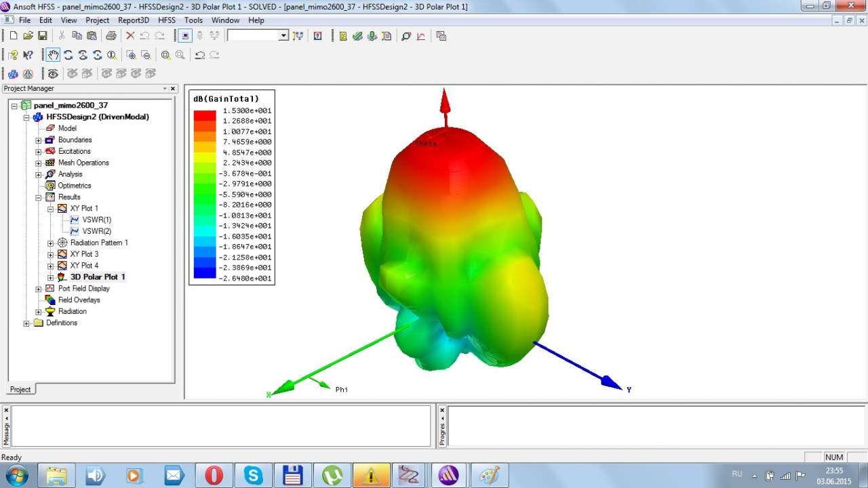
Task: Collapse the Results tree node
Action: pos(39,197)
